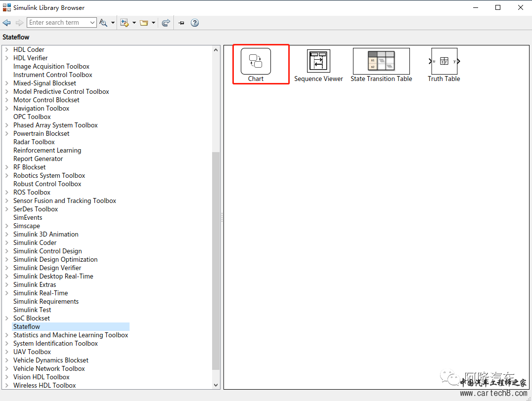Select Robotics System Toolbox
Viewport: 532px width, 401px height.
[49, 176]
